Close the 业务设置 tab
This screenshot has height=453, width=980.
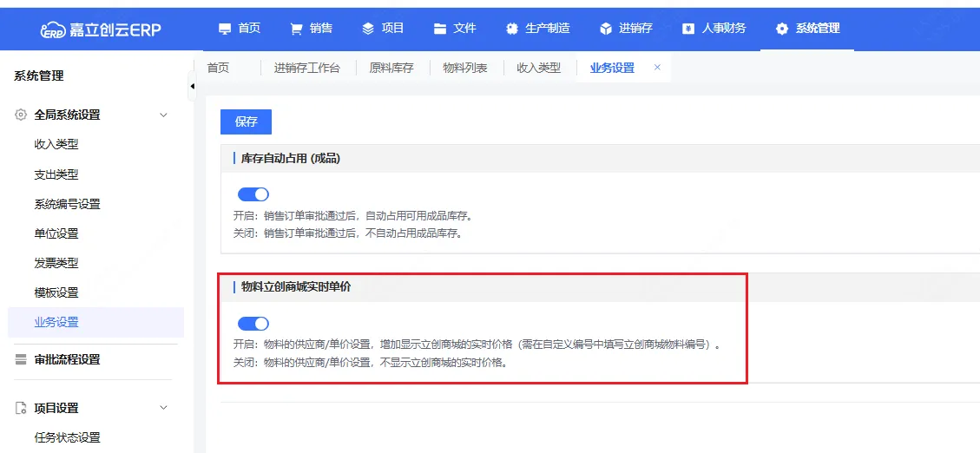tap(657, 68)
